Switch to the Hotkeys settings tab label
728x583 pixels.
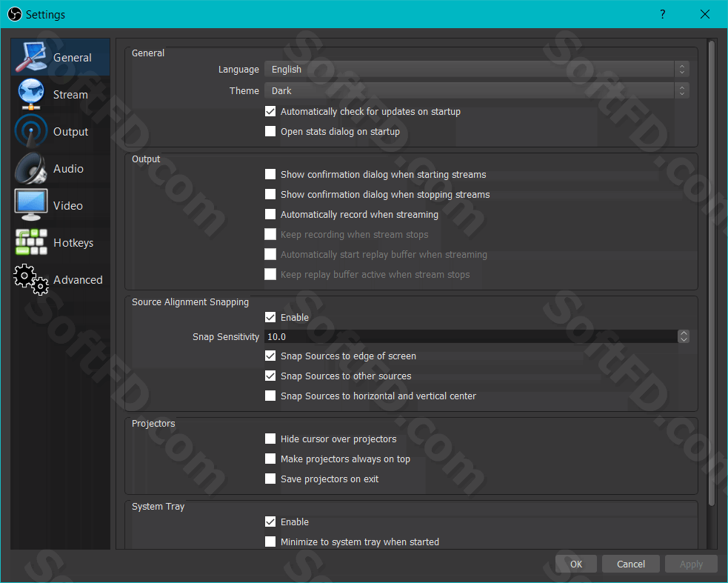click(73, 243)
